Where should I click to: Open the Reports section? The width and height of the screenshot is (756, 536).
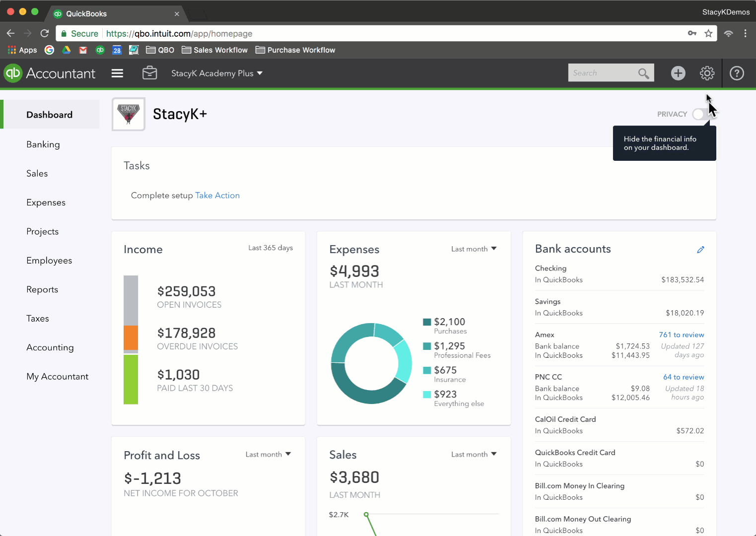click(x=42, y=289)
